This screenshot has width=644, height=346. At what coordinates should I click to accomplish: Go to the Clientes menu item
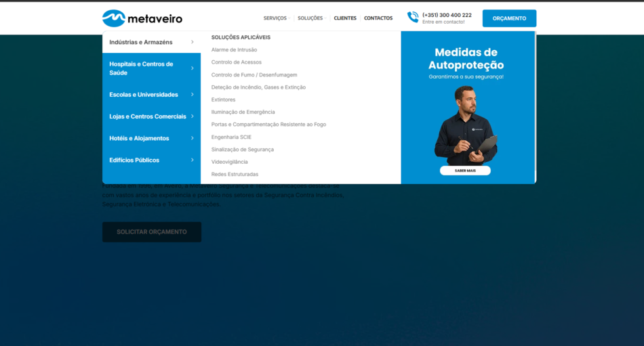(x=345, y=18)
